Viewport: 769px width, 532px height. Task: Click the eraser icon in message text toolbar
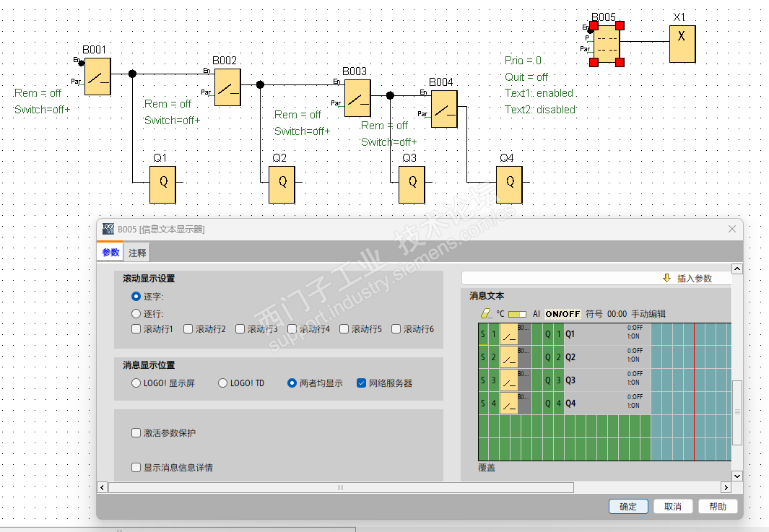[x=485, y=313]
